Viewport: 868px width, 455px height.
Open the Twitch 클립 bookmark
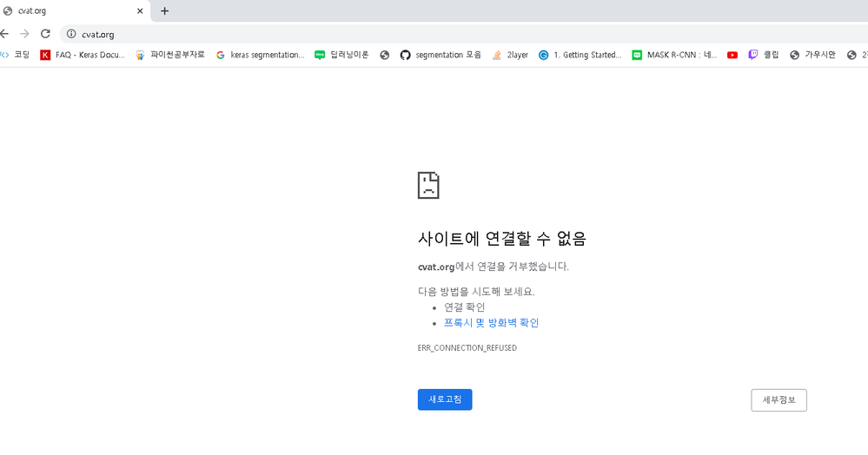(x=764, y=55)
